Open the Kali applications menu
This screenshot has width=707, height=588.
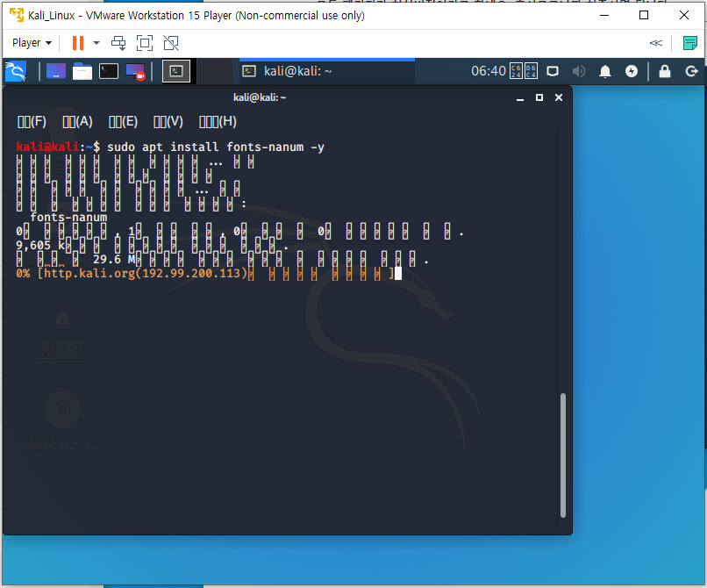coord(16,71)
